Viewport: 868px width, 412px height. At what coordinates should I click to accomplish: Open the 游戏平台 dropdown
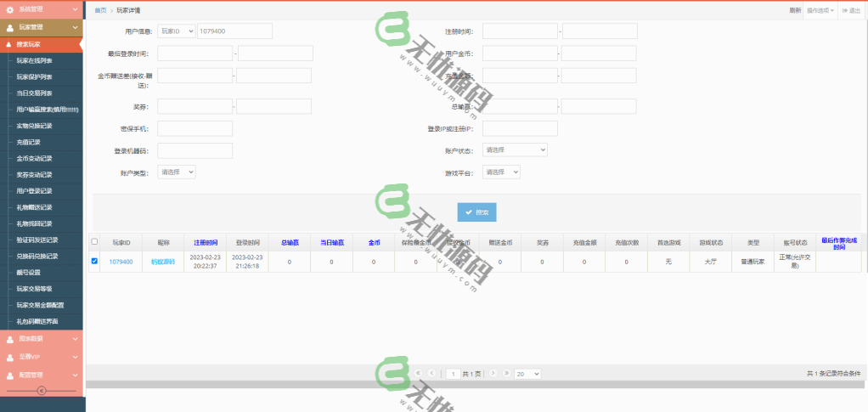(x=501, y=172)
